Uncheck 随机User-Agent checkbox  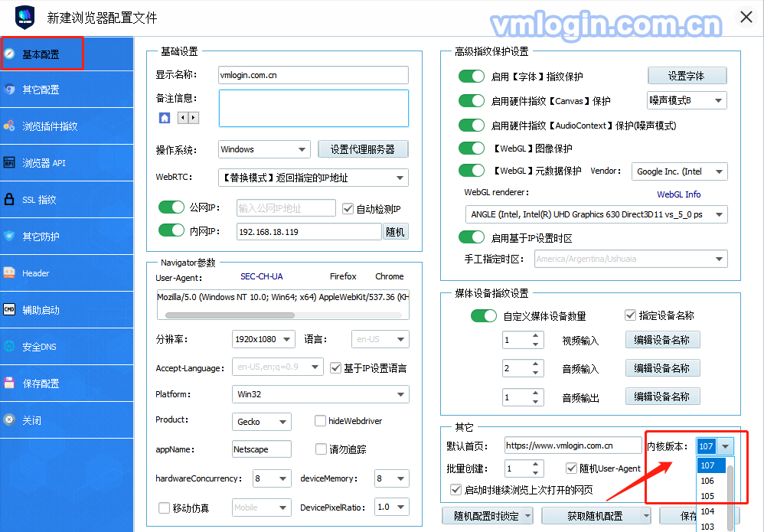[x=571, y=468]
